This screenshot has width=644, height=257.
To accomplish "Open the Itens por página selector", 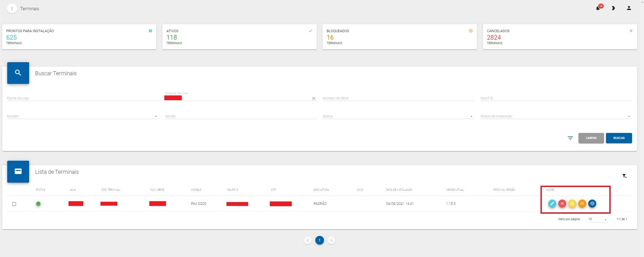I will click(598, 219).
